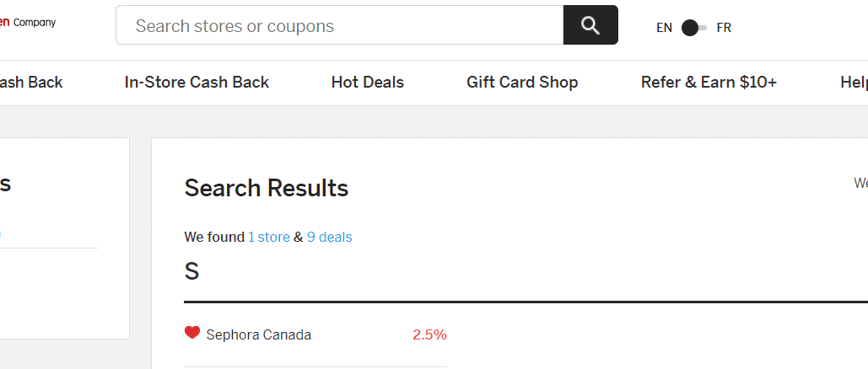Click the Rakuten Company logo
The height and width of the screenshot is (369, 868).
[28, 23]
